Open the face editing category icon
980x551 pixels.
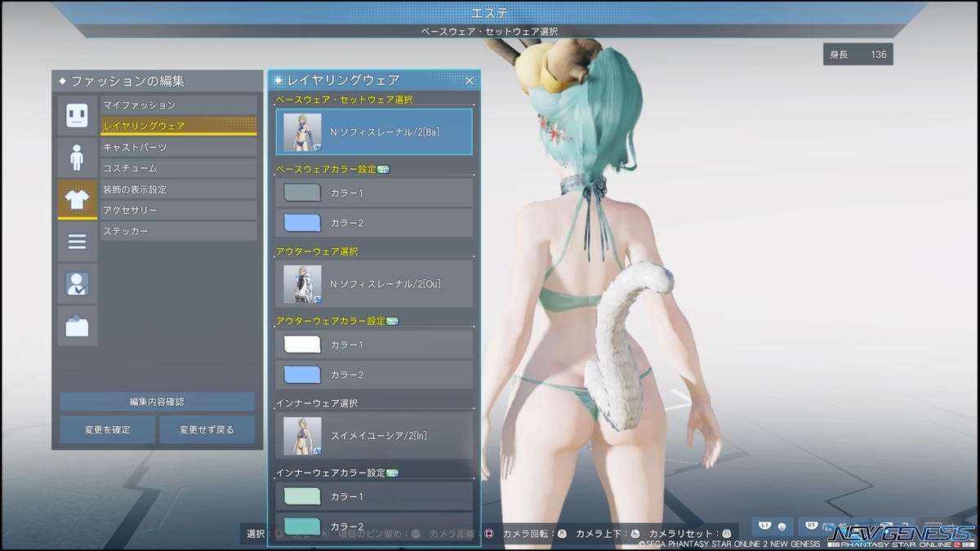(78, 115)
